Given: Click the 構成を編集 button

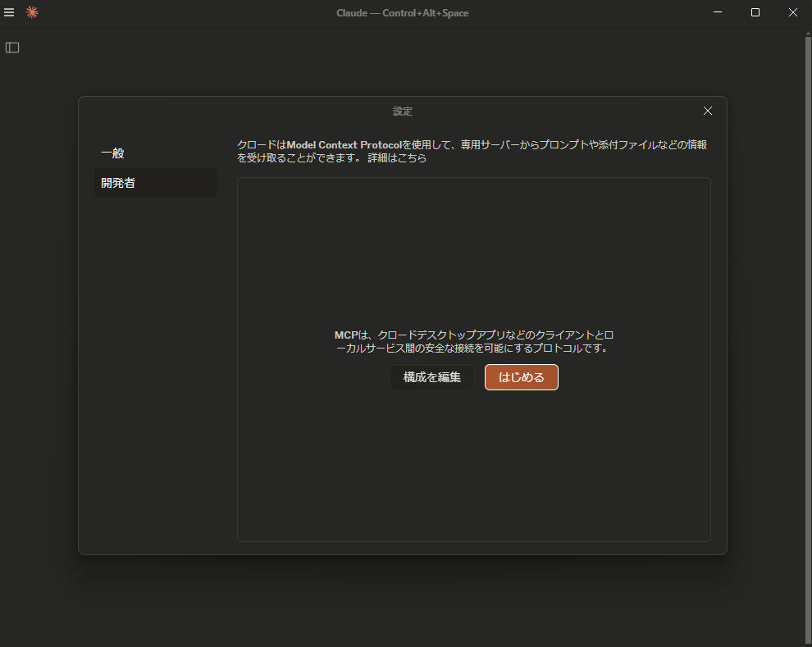Looking at the screenshot, I should (x=432, y=377).
